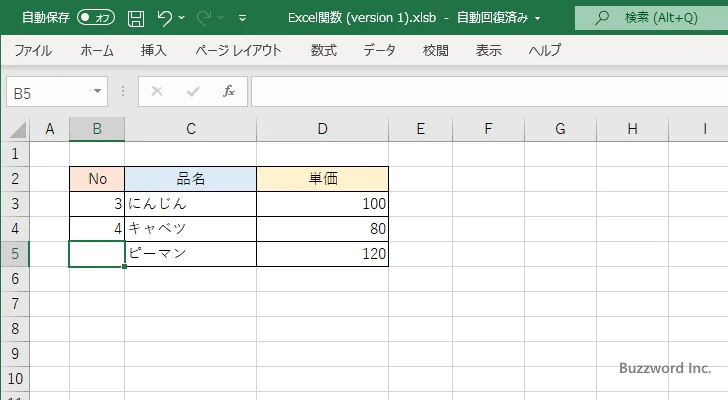Switch to the 数式 tab
728x400 pixels.
point(324,50)
